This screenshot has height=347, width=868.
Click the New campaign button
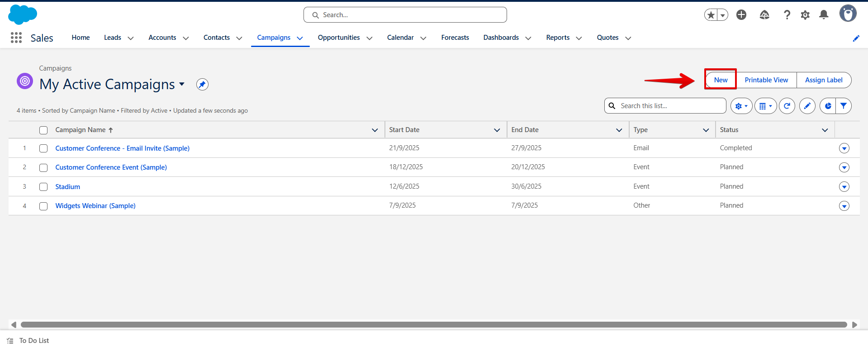click(721, 80)
